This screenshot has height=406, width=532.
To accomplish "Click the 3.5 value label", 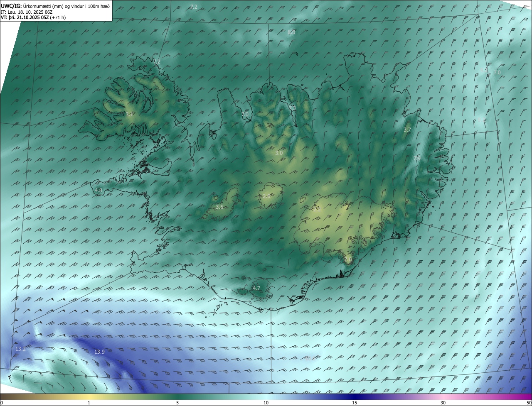I will click(219, 207).
